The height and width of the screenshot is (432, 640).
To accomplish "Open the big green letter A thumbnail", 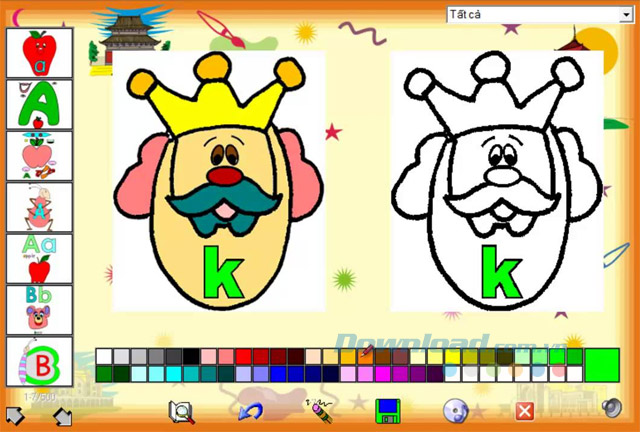I will coord(40,105).
